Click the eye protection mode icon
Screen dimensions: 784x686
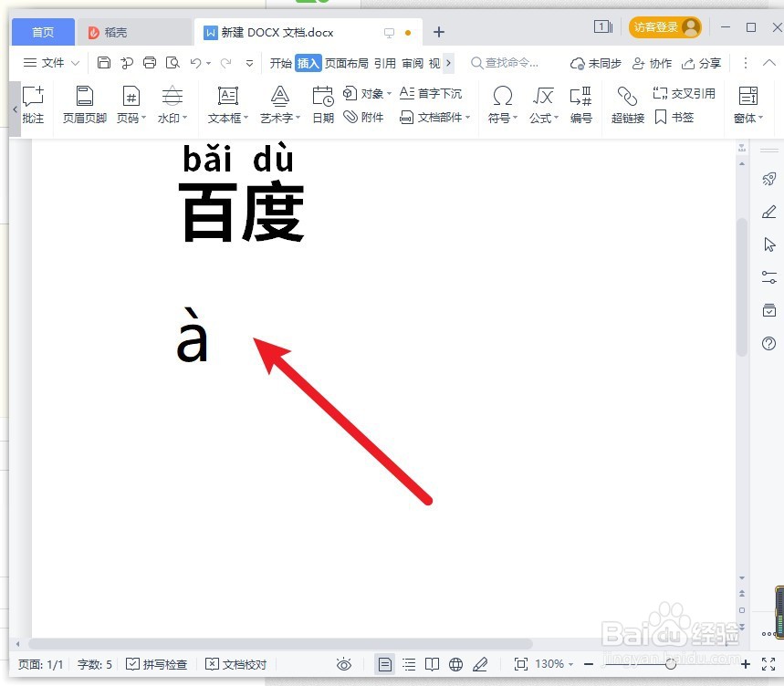pyautogui.click(x=344, y=664)
